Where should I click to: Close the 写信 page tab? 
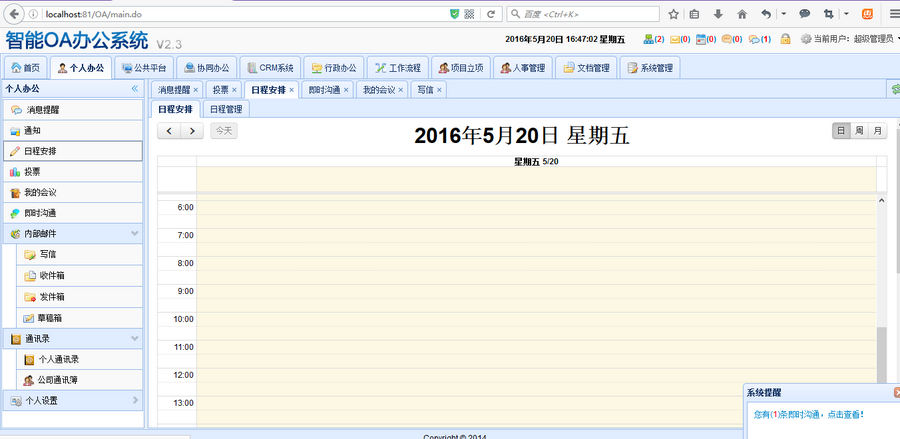tap(439, 90)
